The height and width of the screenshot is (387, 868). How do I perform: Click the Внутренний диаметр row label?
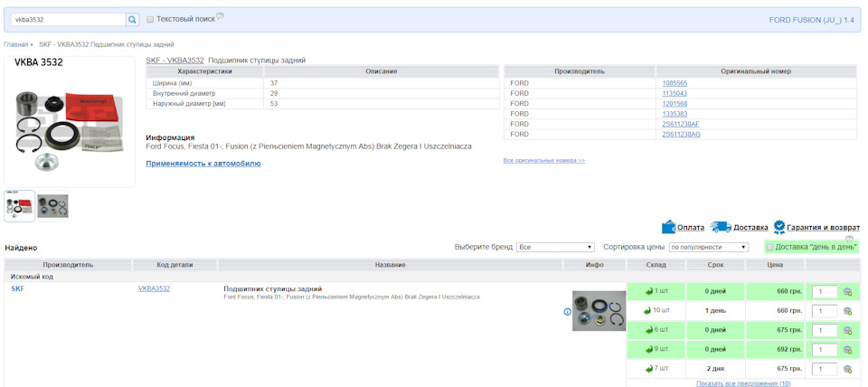click(x=184, y=93)
